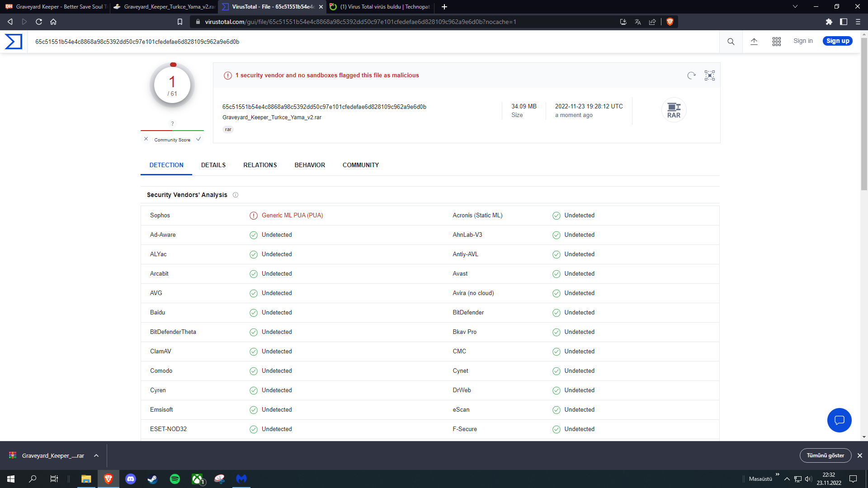Click the Brave Shields lion icon
Screen dimensions: 868x488
pyautogui.click(x=670, y=22)
